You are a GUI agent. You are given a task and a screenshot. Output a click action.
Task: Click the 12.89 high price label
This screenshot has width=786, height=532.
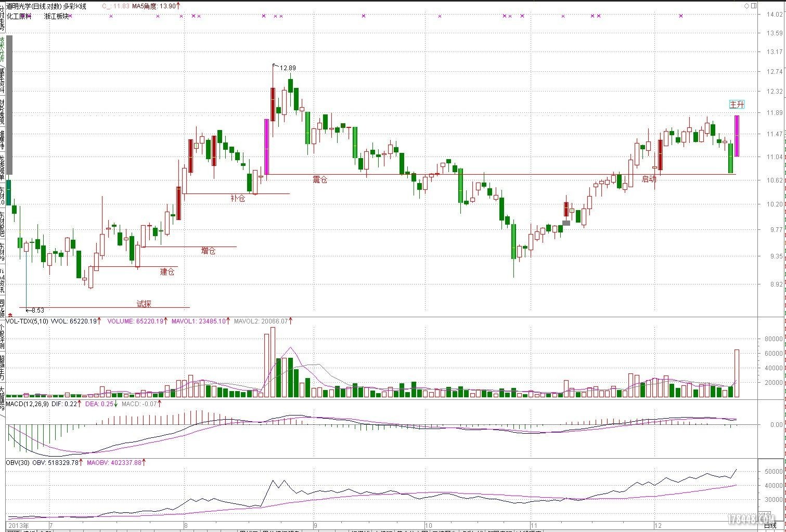[288, 68]
